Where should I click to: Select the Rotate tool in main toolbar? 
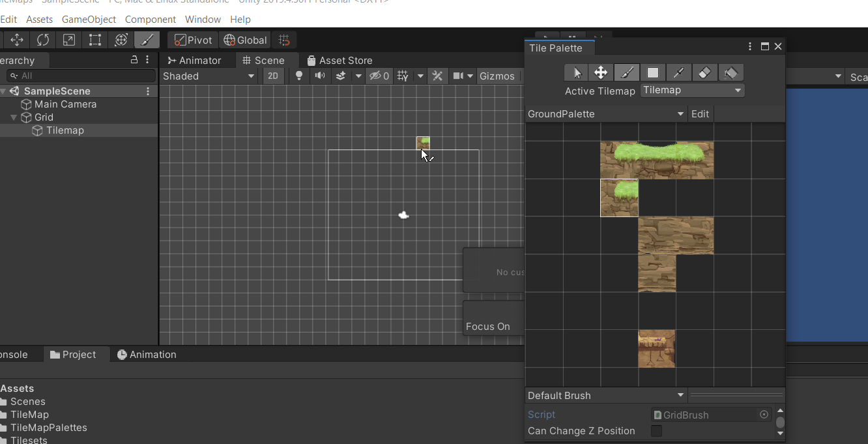(43, 40)
